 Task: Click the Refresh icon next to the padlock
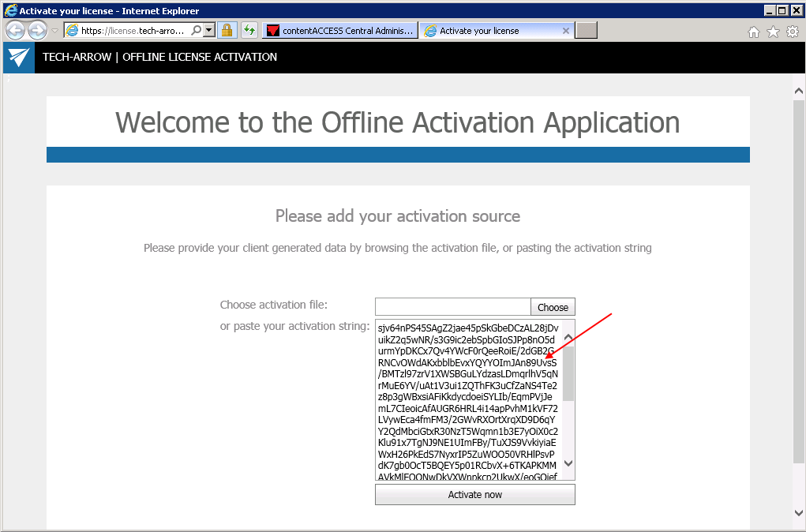tap(248, 30)
